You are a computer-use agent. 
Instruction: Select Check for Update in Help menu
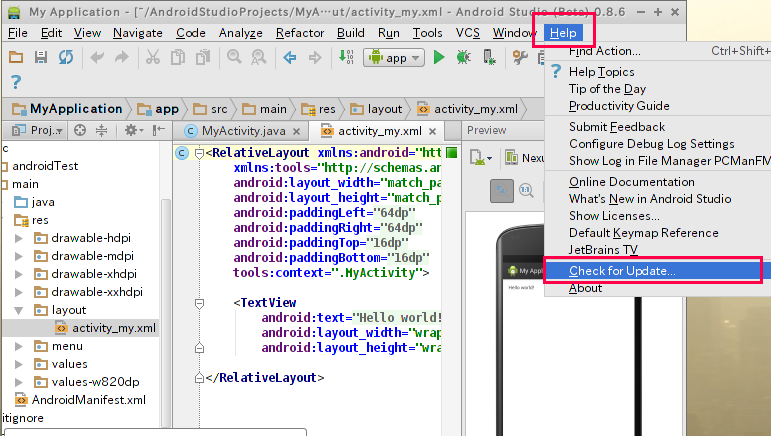657,271
